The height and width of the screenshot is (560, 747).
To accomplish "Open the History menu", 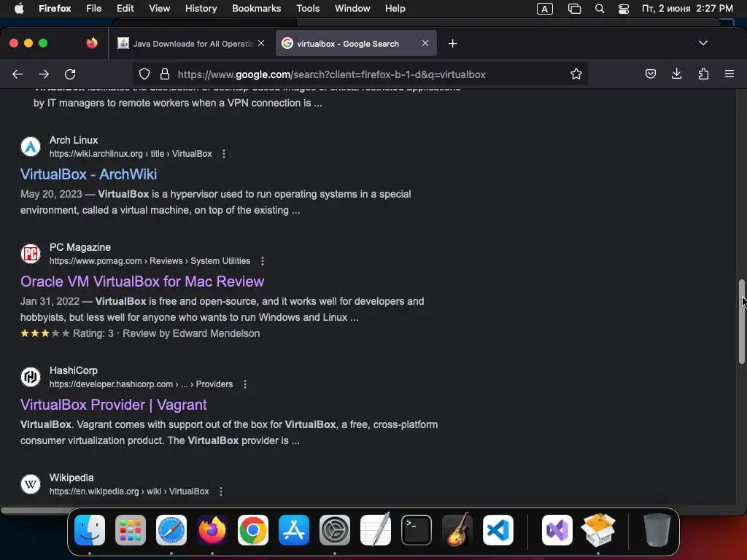I will coord(201,9).
